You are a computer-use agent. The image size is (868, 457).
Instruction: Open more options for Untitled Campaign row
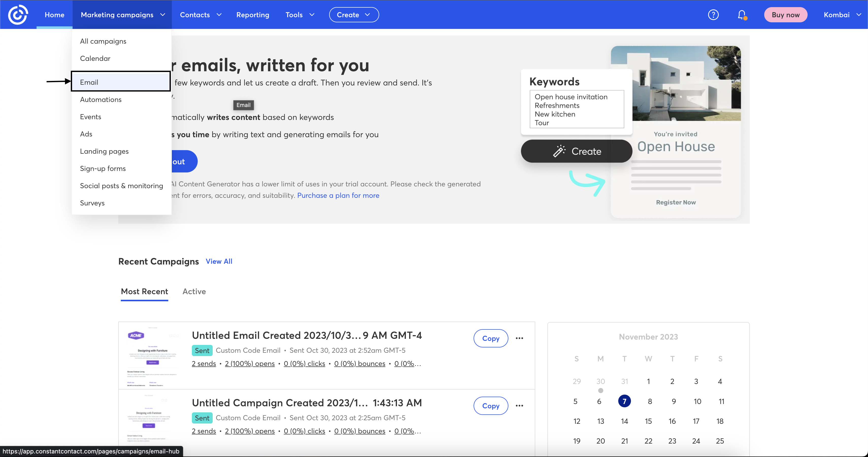pos(519,406)
